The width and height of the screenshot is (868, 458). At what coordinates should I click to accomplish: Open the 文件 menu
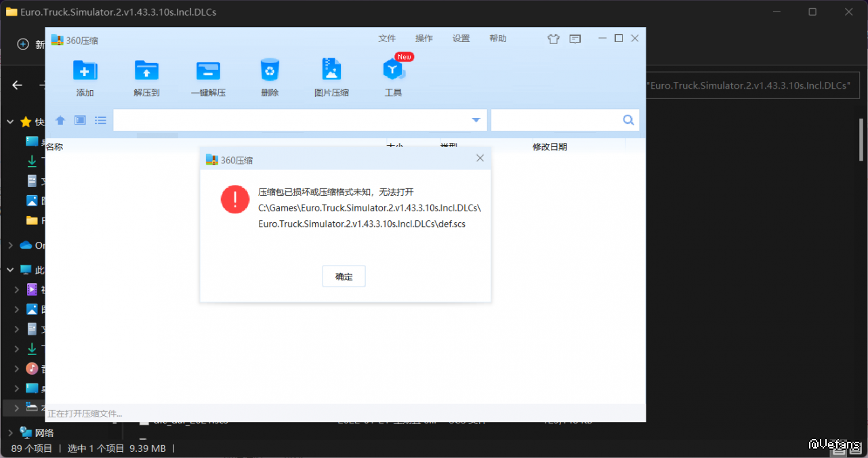pyautogui.click(x=387, y=39)
